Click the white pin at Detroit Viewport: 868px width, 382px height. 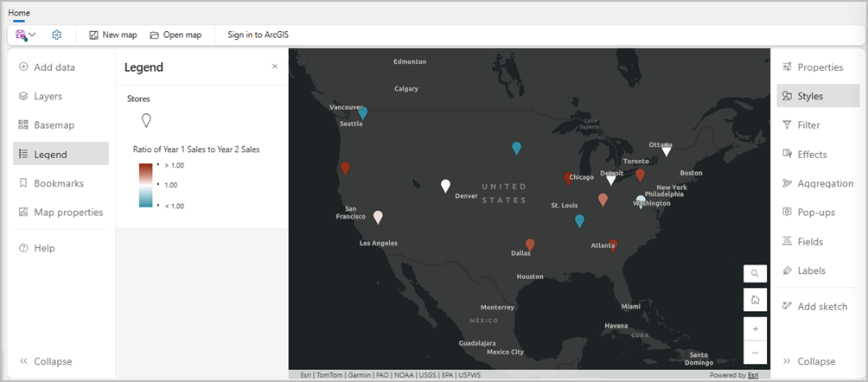[x=610, y=180]
